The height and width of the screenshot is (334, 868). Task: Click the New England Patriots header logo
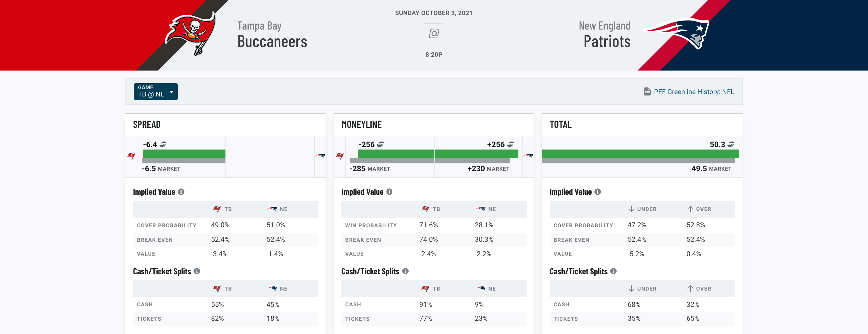(677, 33)
